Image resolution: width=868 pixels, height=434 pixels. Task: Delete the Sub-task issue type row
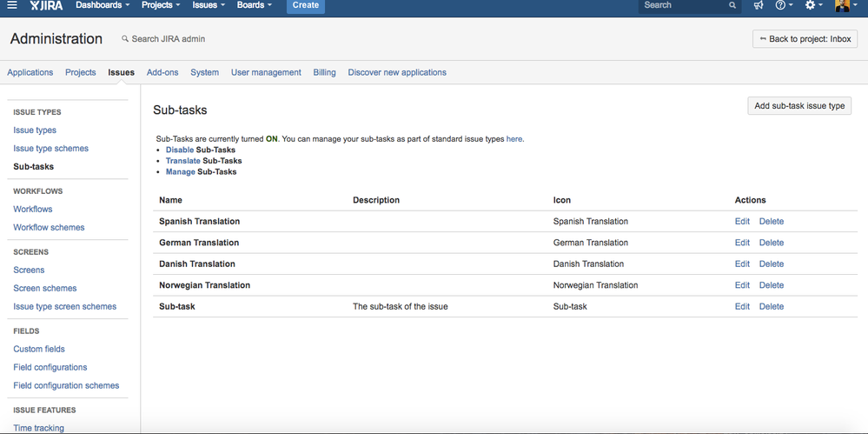[772, 306]
